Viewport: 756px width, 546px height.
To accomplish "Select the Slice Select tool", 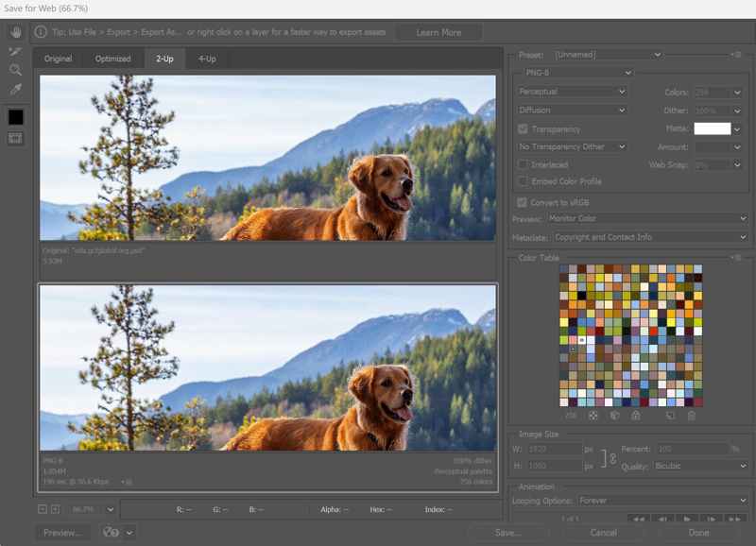I will [x=15, y=50].
